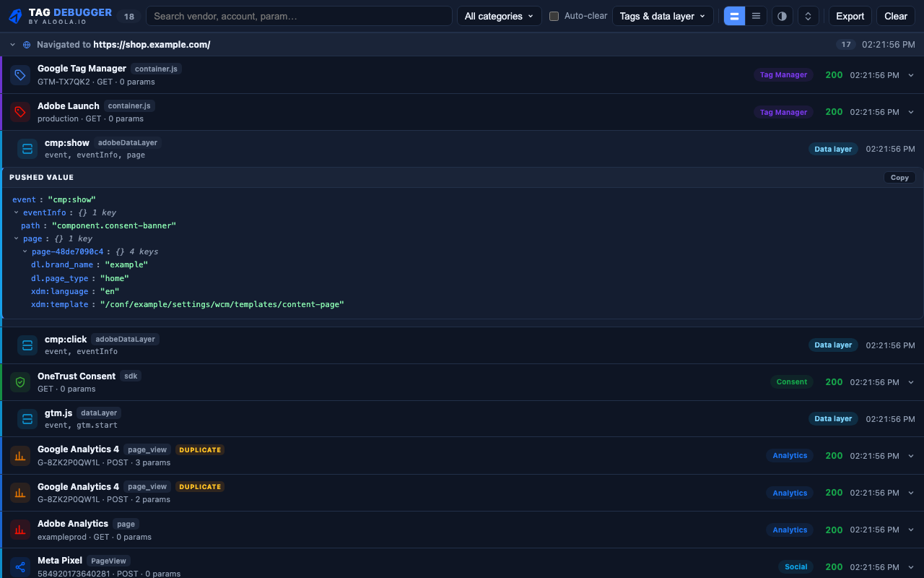Click the adobeDataLayer chip on cmp:show row
This screenshot has width=924, height=578.
pyautogui.click(x=126, y=143)
